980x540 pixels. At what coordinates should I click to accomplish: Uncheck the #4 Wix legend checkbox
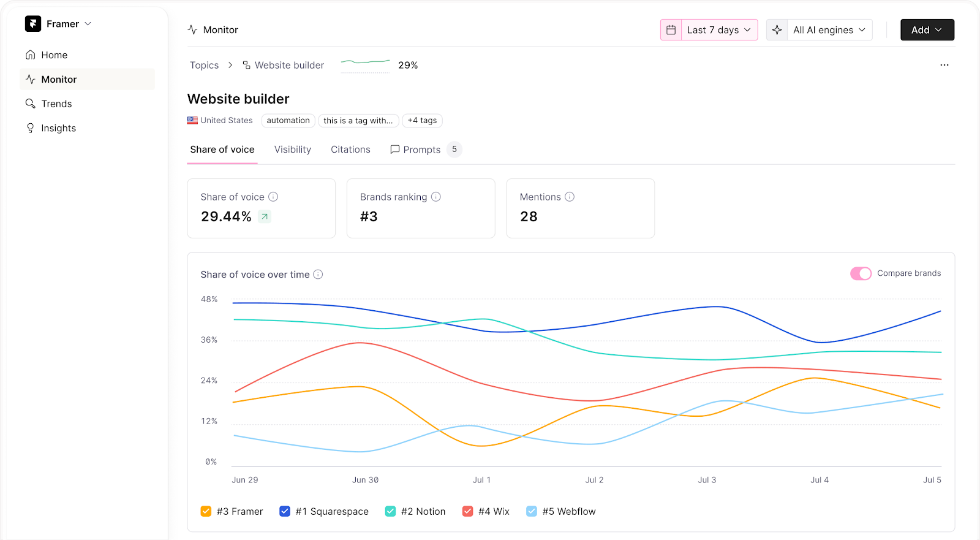tap(467, 511)
